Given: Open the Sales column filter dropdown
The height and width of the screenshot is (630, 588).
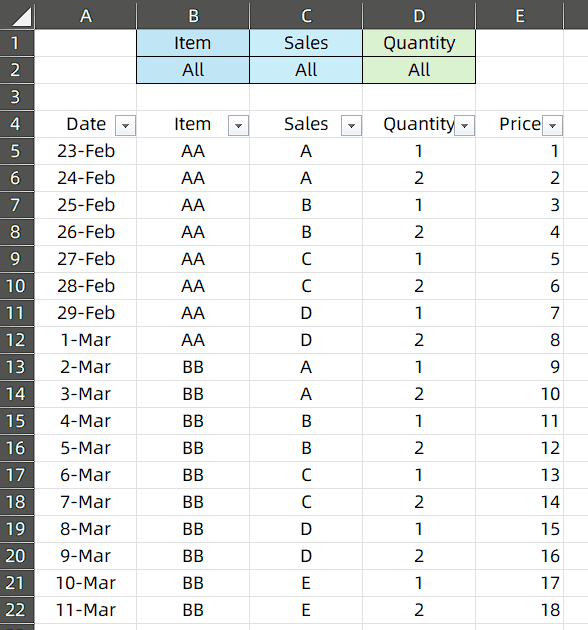Looking at the screenshot, I should pos(351,125).
